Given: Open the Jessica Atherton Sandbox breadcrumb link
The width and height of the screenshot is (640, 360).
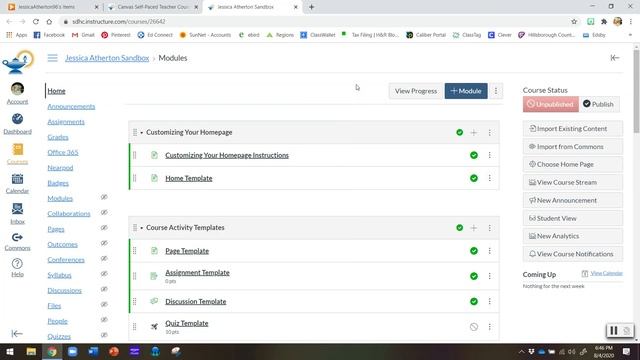Looking at the screenshot, I should coord(107,58).
